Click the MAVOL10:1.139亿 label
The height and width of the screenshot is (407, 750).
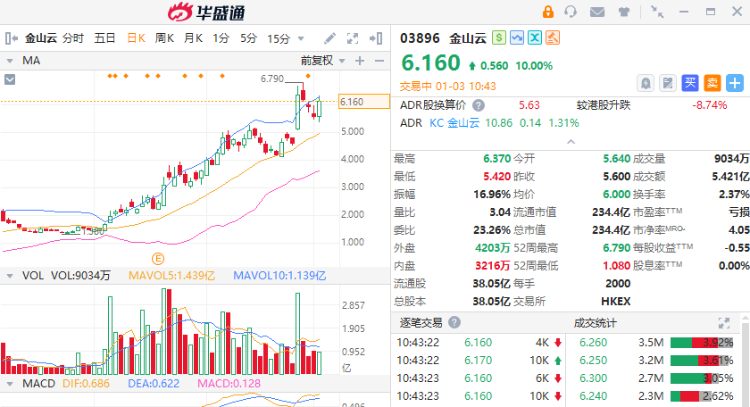click(280, 276)
